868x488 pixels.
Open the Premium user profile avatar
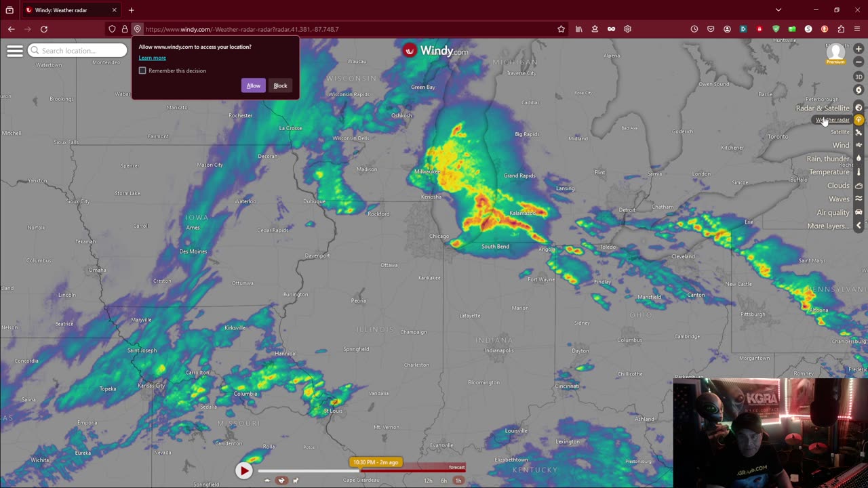[x=835, y=53]
